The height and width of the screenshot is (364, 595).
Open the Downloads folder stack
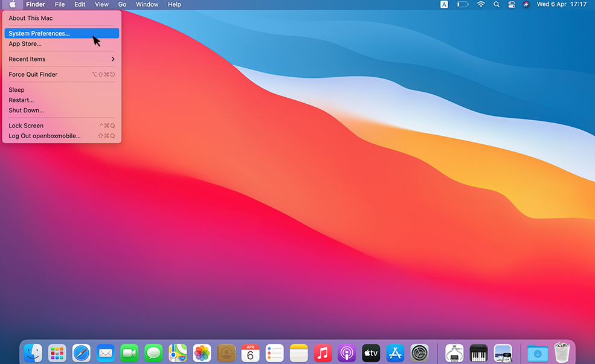pos(538,353)
